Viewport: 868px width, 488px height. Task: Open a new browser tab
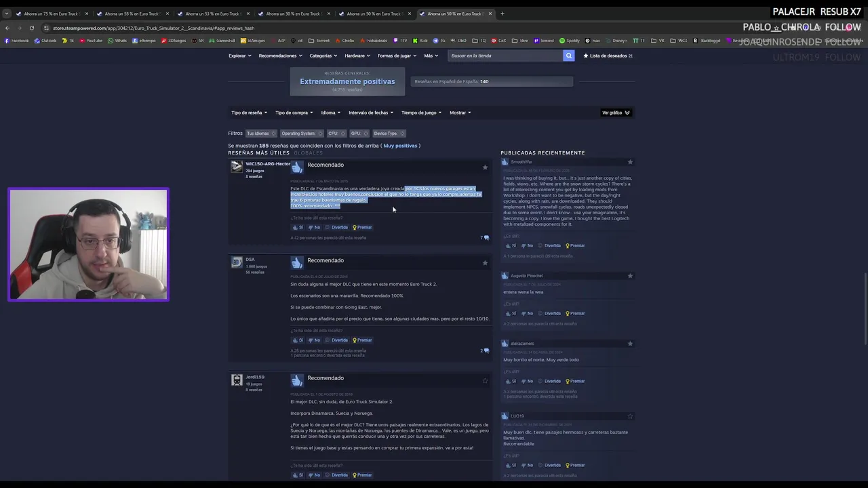click(502, 14)
